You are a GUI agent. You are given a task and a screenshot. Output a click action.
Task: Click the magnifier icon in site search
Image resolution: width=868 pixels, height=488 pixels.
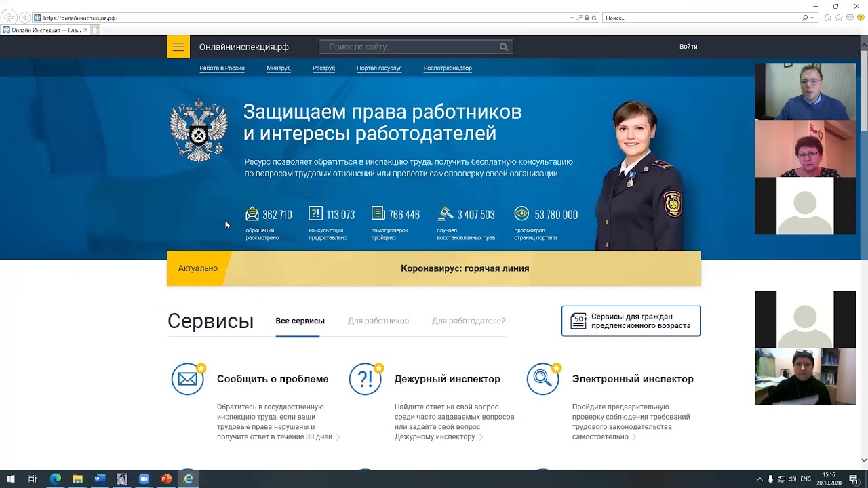pyautogui.click(x=504, y=47)
